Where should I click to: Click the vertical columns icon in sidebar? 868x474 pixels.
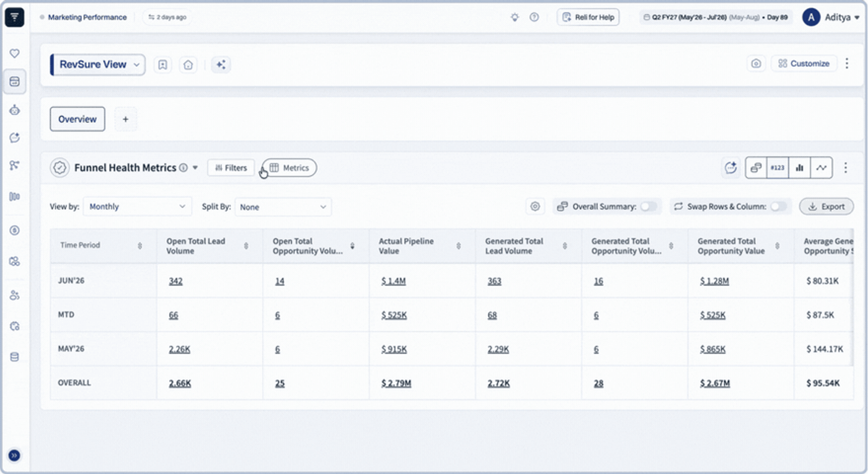pos(14,197)
